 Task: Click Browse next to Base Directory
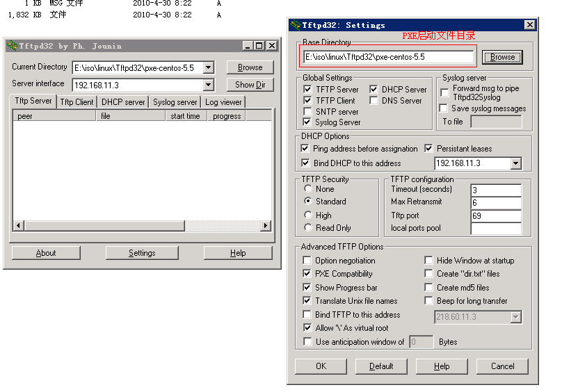(502, 57)
